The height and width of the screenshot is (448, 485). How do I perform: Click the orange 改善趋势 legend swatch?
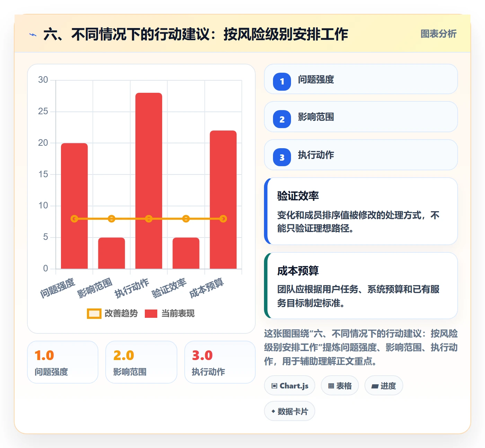click(94, 313)
